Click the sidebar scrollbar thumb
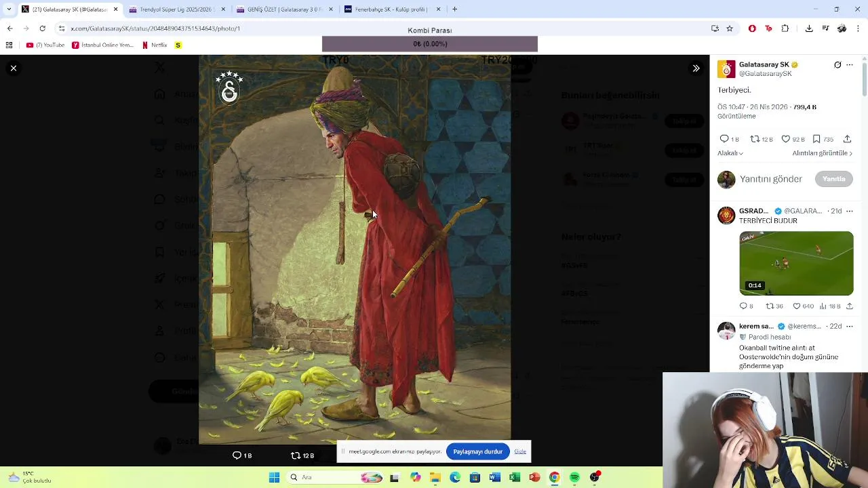 pos(864,80)
